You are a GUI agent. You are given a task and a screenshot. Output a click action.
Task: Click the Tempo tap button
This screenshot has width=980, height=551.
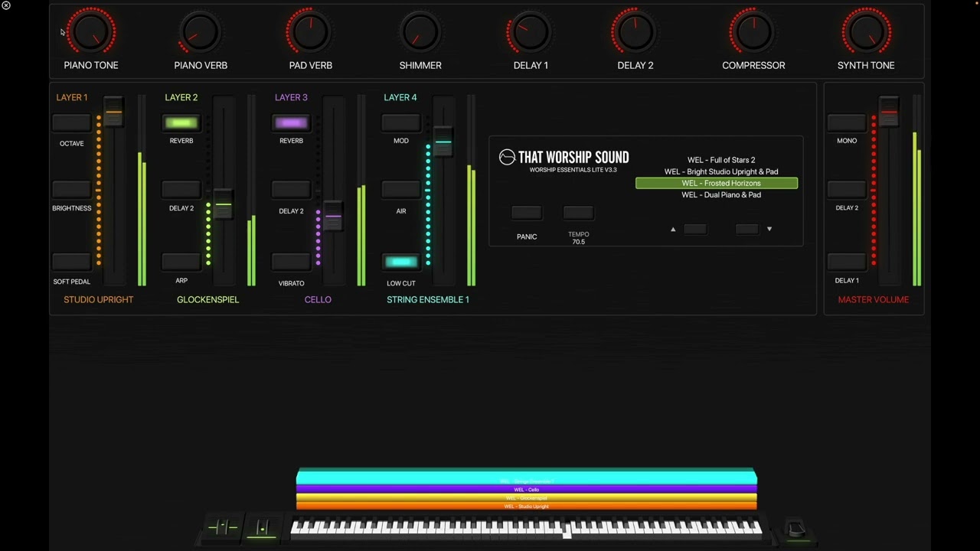coord(578,213)
